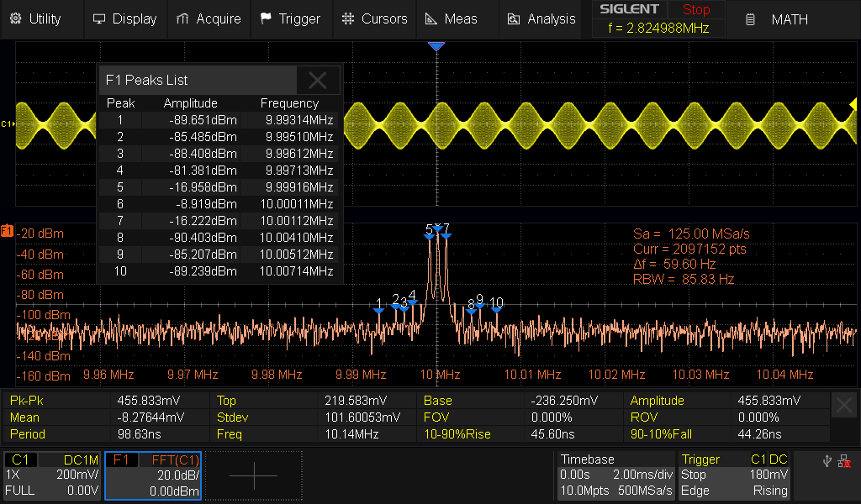Add a new channel with plus box
The image size is (861, 504).
pos(253,475)
